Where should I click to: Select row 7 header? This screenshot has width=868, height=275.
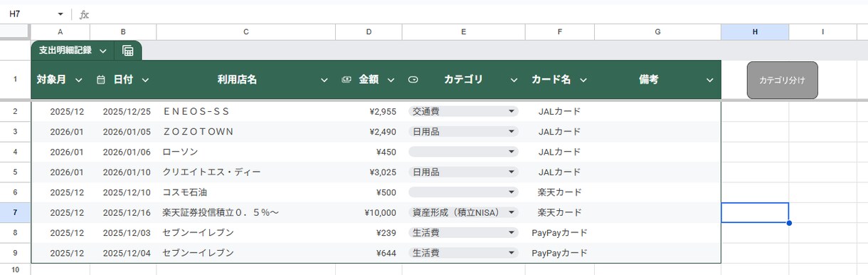pos(15,212)
